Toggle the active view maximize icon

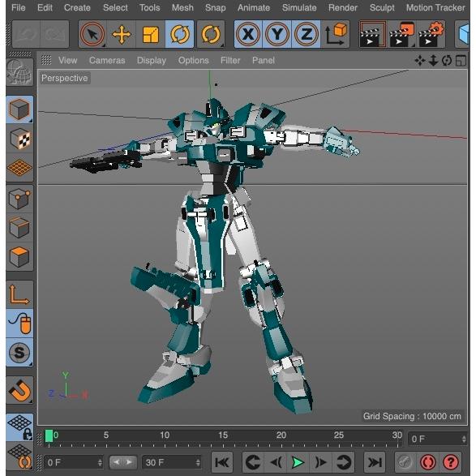pyautogui.click(x=461, y=60)
